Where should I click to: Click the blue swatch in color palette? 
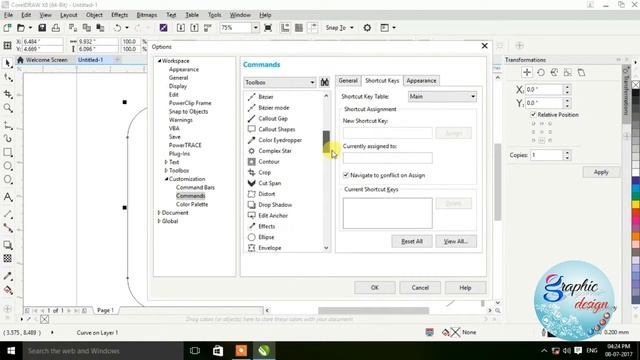(636, 181)
